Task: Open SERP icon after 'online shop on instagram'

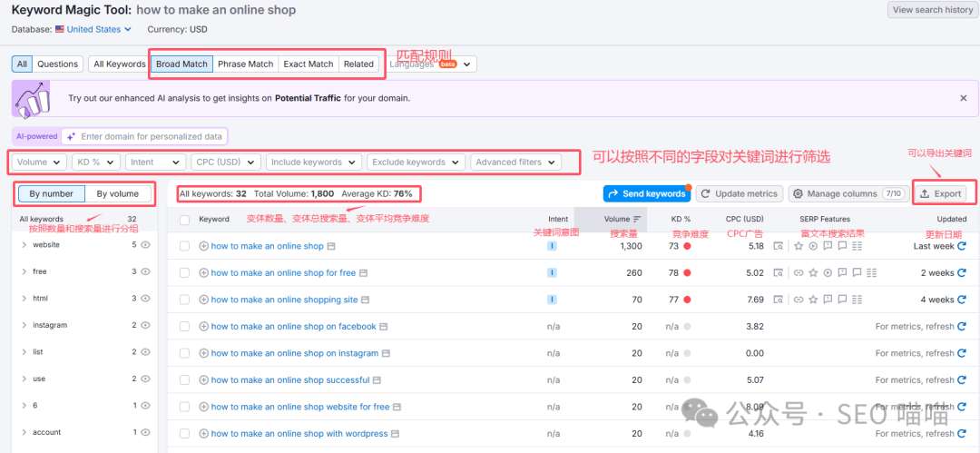Action: pos(387,353)
